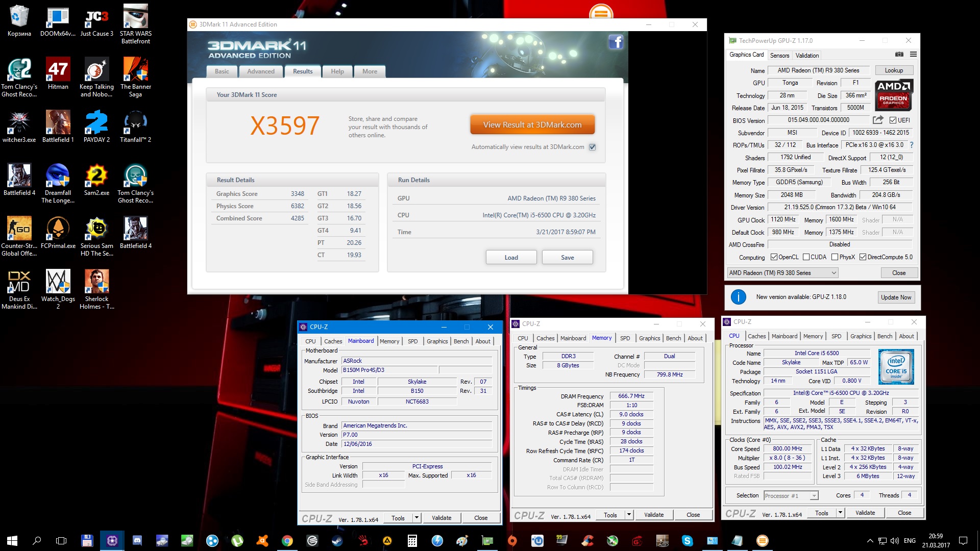Click the Save button in Run Details
Viewport: 980px width, 551px height.
pos(567,257)
